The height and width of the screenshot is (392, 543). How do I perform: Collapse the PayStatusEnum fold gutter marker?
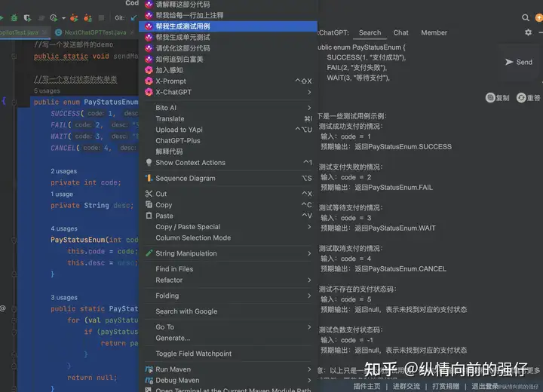tap(14, 103)
